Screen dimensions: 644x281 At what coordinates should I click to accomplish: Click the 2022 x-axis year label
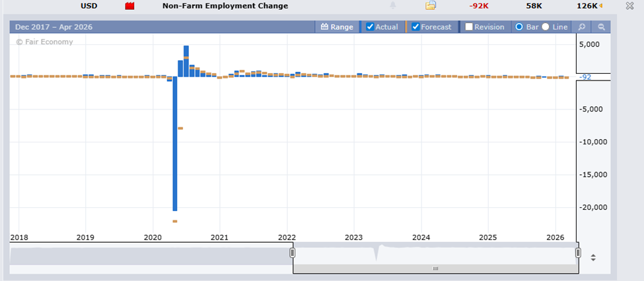tap(286, 237)
